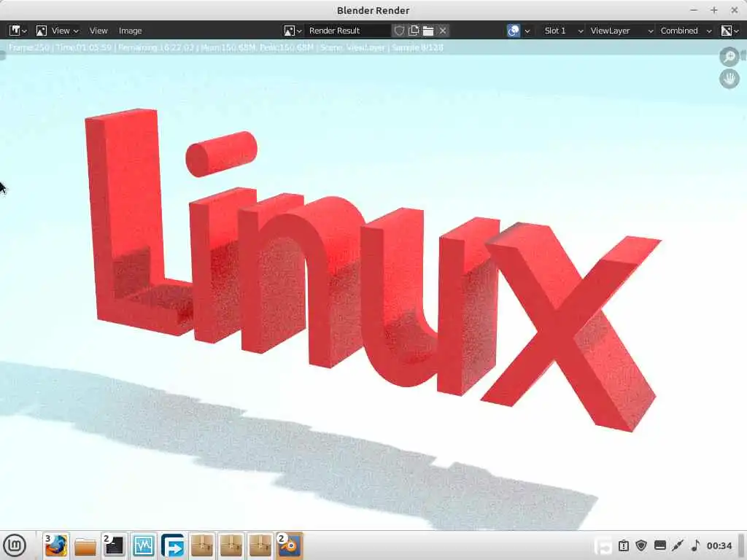This screenshot has height=560, width=747.
Task: Open the ViewLayer dropdown
Action: [x=621, y=31]
